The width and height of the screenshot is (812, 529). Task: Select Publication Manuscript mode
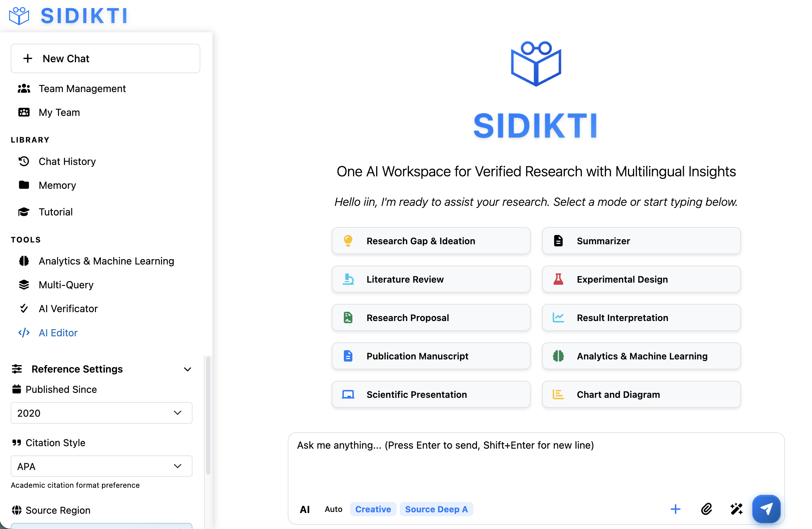click(x=431, y=356)
